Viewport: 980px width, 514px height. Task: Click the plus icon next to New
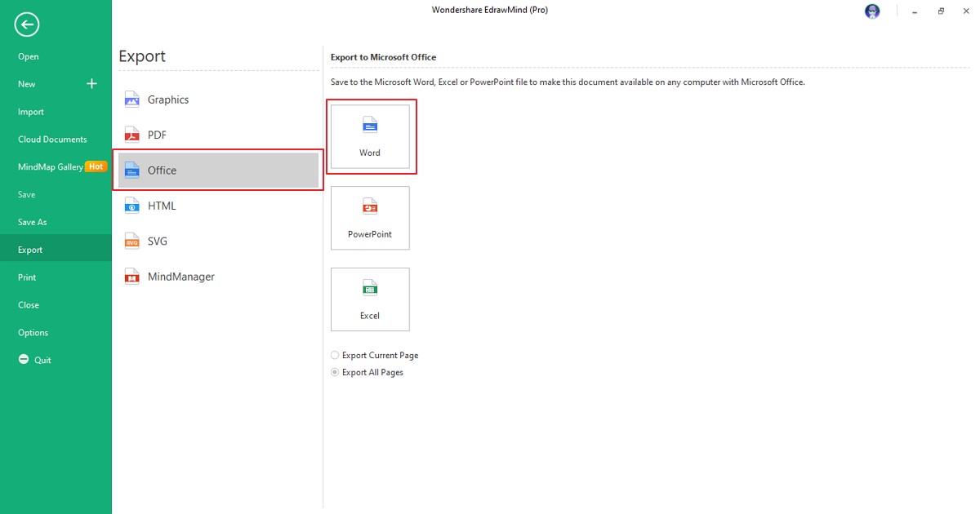pyautogui.click(x=91, y=84)
